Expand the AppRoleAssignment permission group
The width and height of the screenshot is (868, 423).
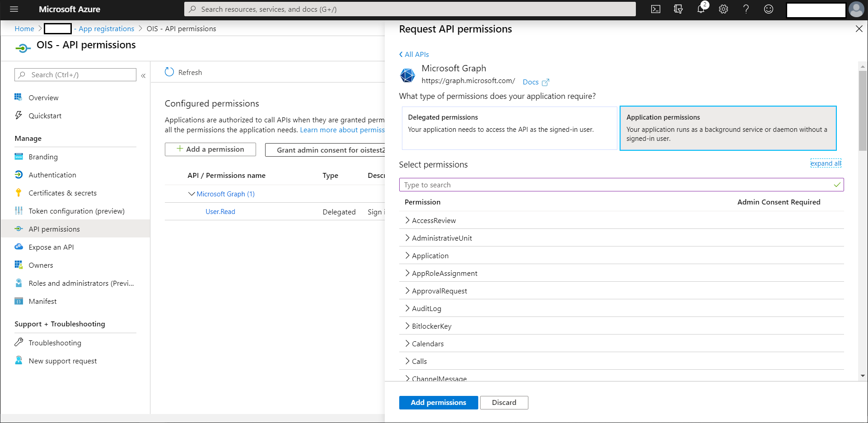pyautogui.click(x=407, y=273)
